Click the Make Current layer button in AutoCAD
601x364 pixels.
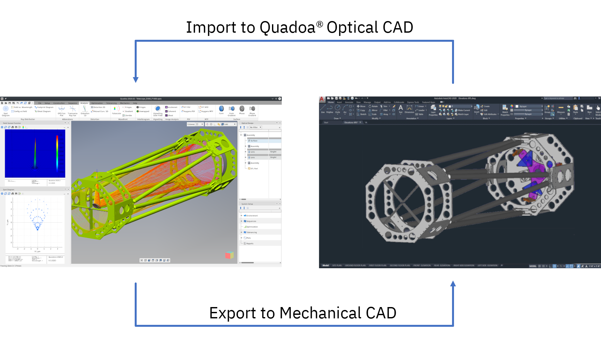[462, 110]
